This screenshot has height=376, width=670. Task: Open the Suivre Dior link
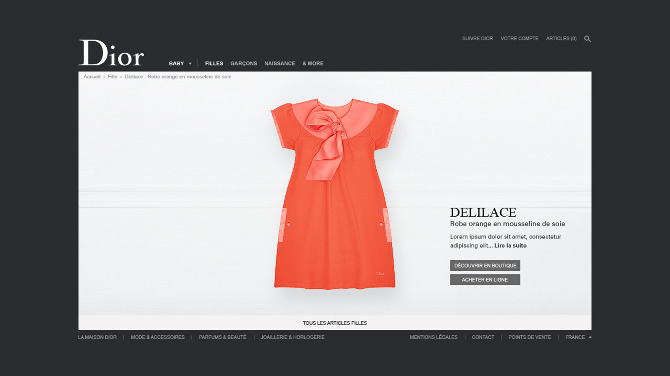pos(477,38)
